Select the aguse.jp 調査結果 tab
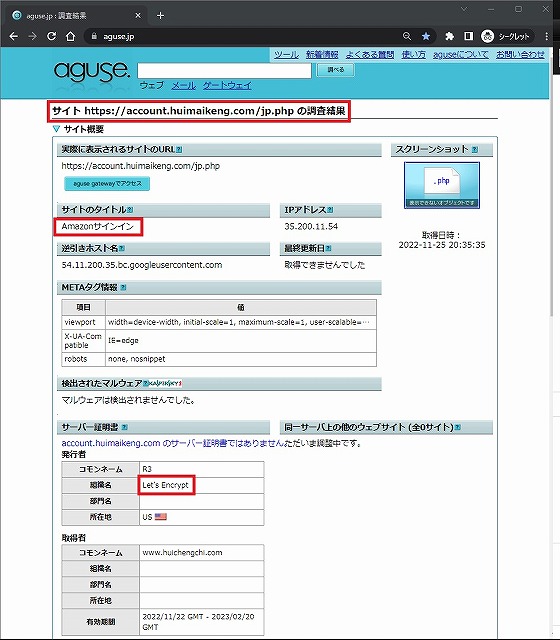 [x=76, y=16]
